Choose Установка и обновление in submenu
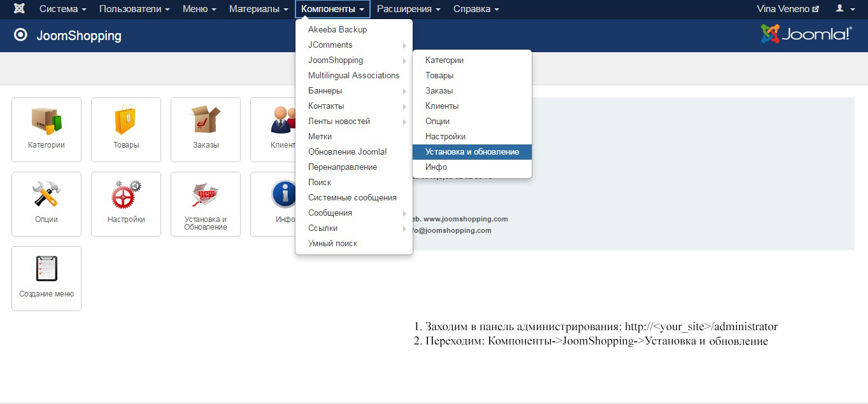The width and height of the screenshot is (868, 404). 472,151
